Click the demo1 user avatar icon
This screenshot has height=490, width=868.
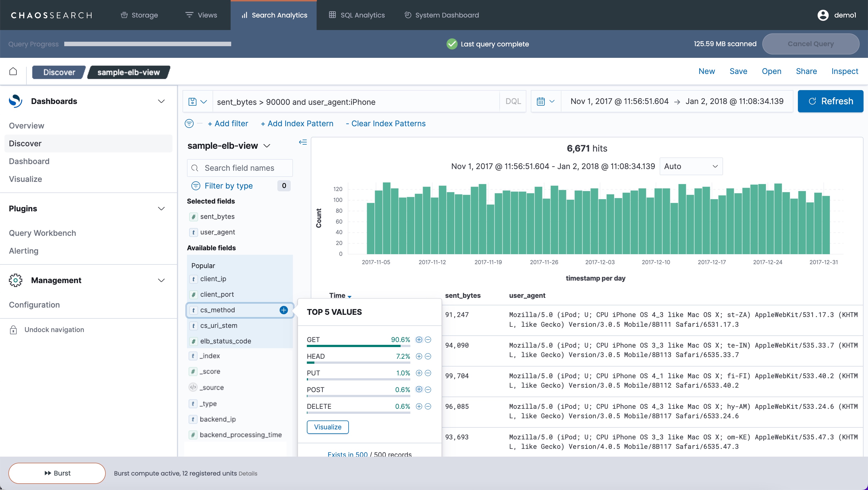point(823,15)
